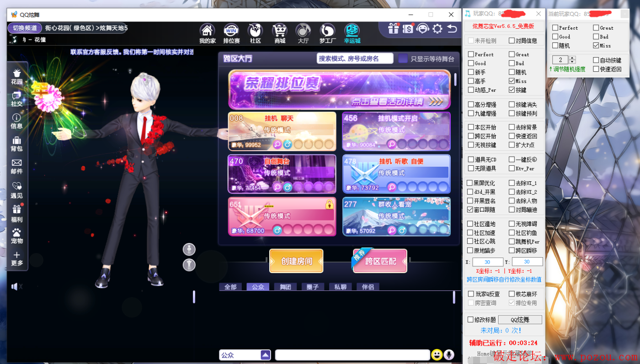640x364 pixels.
Task: Enable the Perfect checkbox in 炫舞芯宝 panel
Action: coord(471,54)
